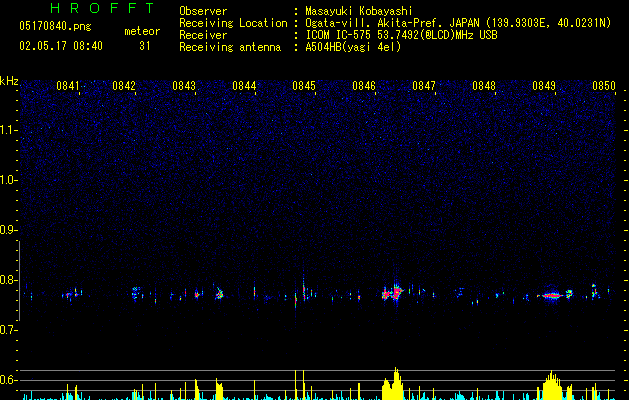Click the 0850 time marker
This screenshot has width=629, height=400.
point(604,85)
